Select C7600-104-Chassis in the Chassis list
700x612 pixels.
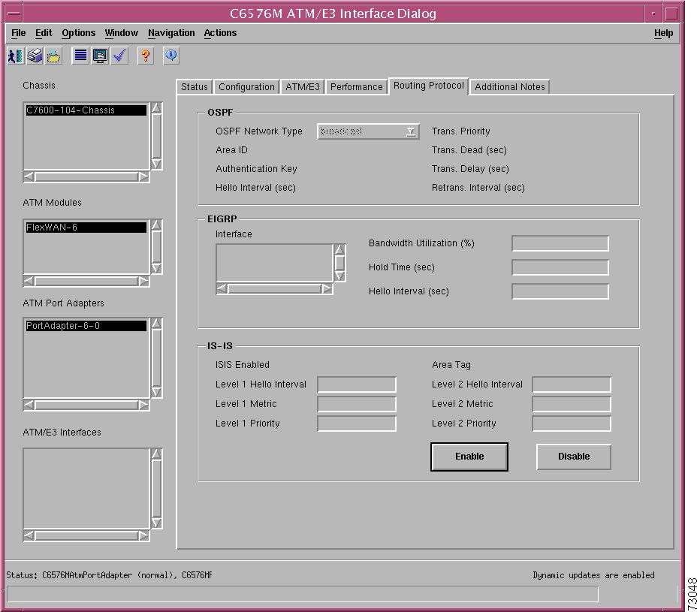[x=86, y=110]
